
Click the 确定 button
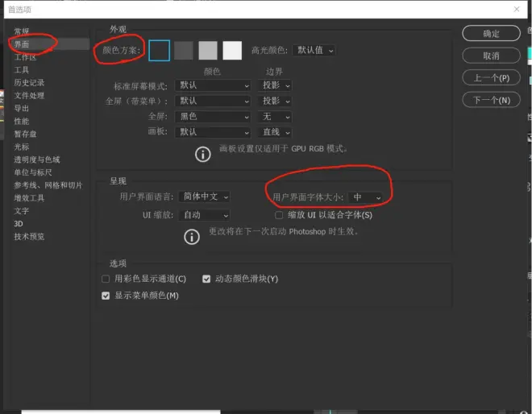tap(491, 33)
